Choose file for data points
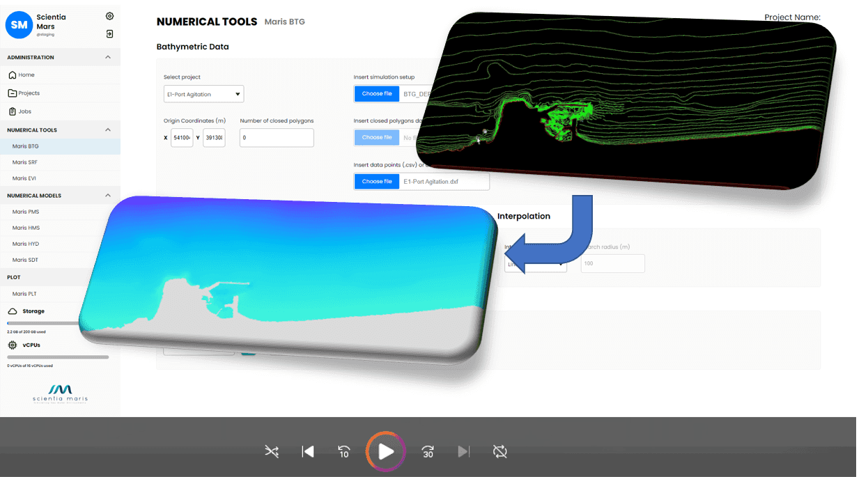The height and width of the screenshot is (477, 868). coord(377,182)
